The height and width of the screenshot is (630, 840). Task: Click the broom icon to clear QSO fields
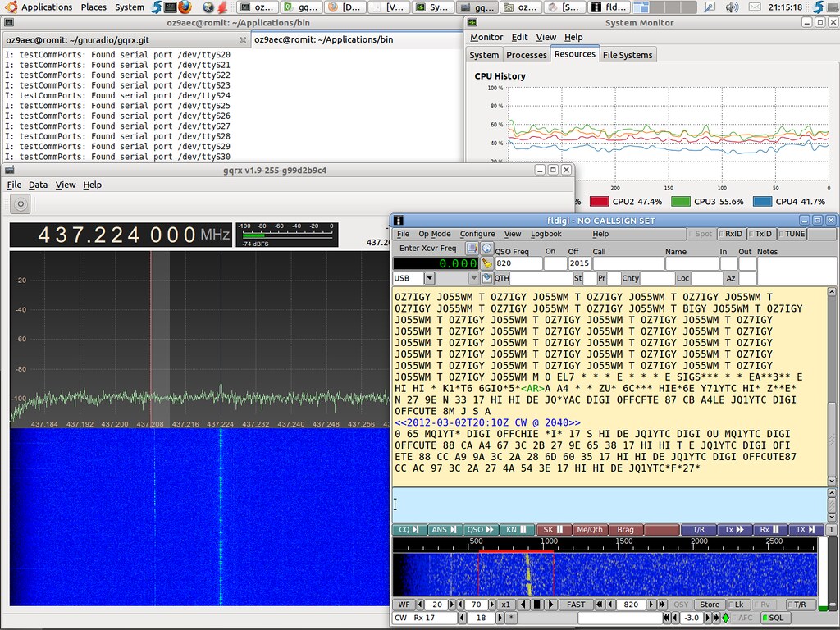tap(486, 264)
